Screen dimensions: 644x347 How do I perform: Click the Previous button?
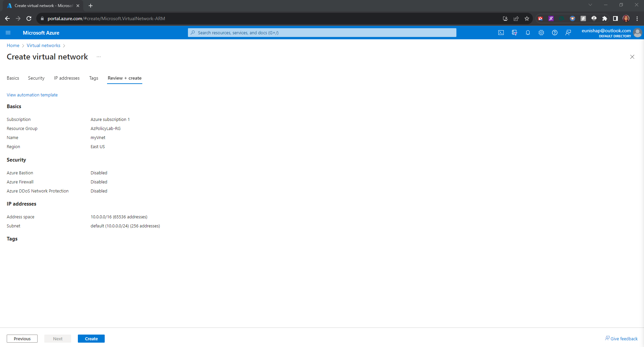coord(22,339)
